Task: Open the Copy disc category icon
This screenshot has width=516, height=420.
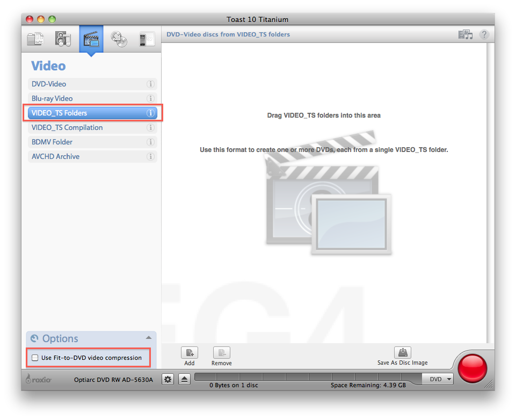Action: pyautogui.click(x=119, y=39)
